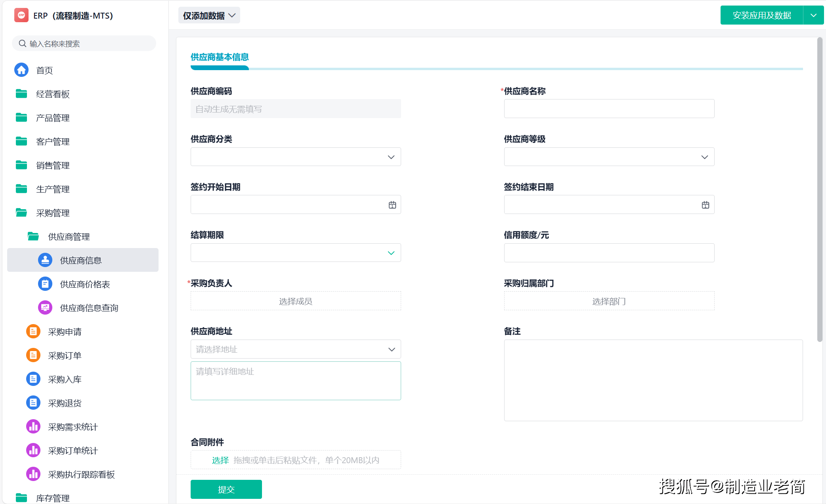The height and width of the screenshot is (504, 826).
Task: Click the 采购退货 blue document icon
Action: point(33,403)
